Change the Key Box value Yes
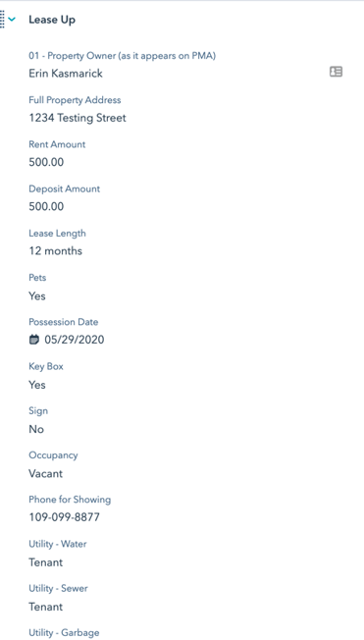The width and height of the screenshot is (364, 640). [37, 385]
